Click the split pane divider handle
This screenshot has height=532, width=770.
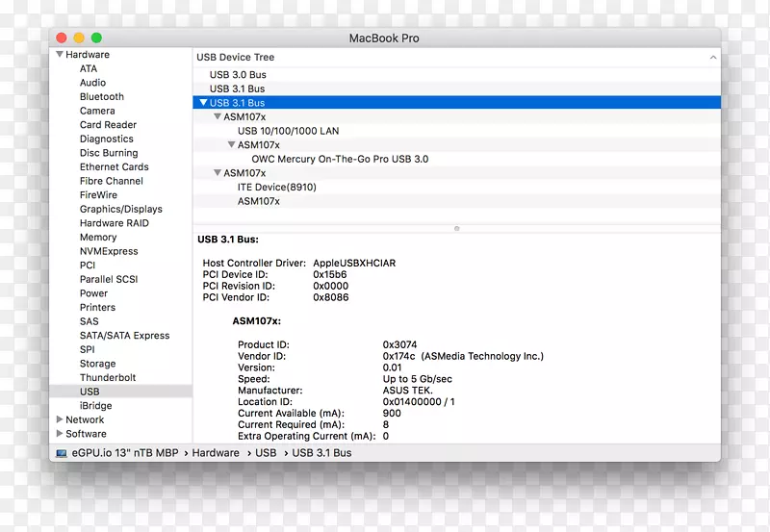(x=456, y=228)
